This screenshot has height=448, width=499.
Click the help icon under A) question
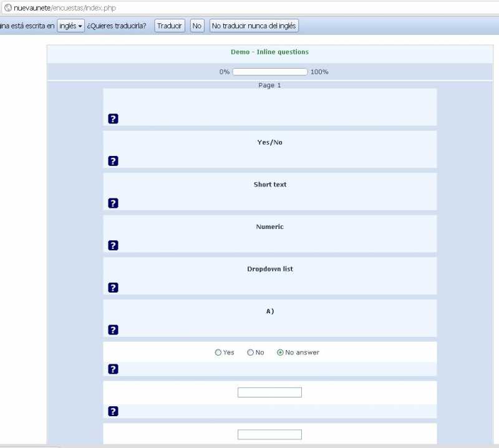(x=113, y=330)
